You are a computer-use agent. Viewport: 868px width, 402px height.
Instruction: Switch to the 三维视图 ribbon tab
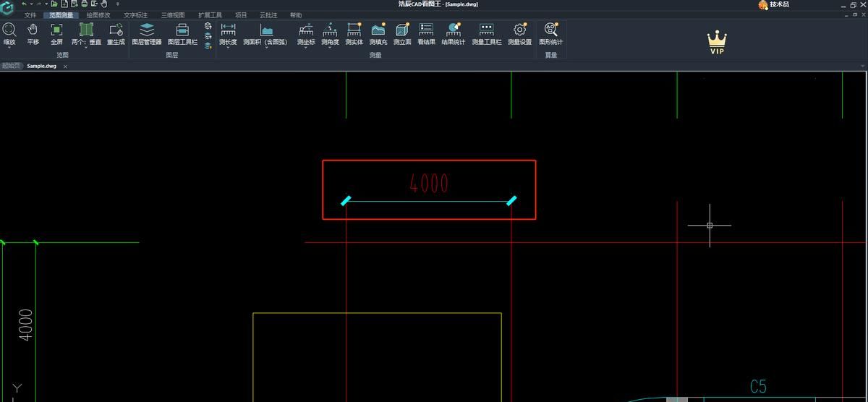click(173, 15)
